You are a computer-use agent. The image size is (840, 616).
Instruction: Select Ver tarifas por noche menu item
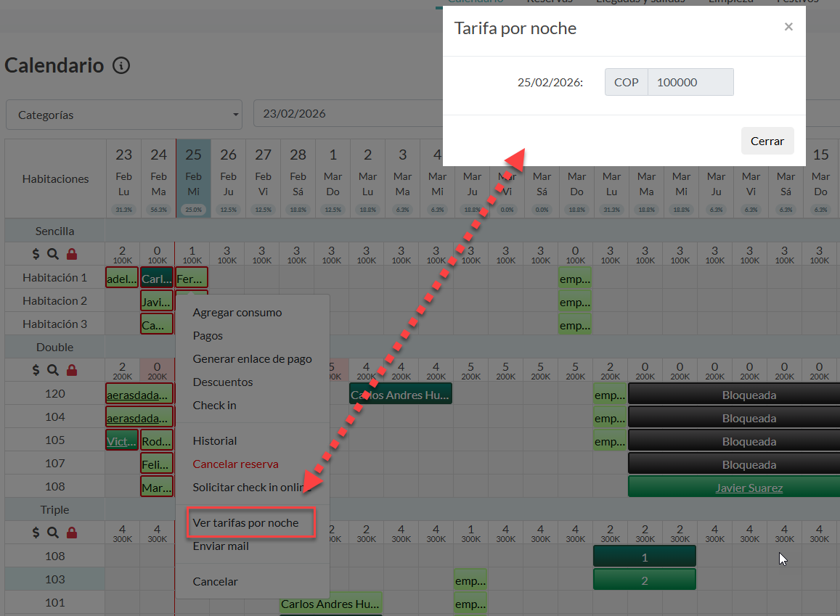pyautogui.click(x=245, y=522)
